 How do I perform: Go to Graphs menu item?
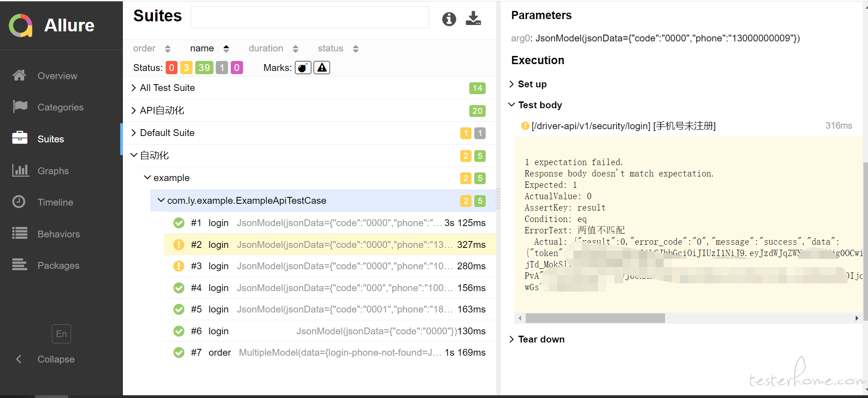(x=53, y=171)
